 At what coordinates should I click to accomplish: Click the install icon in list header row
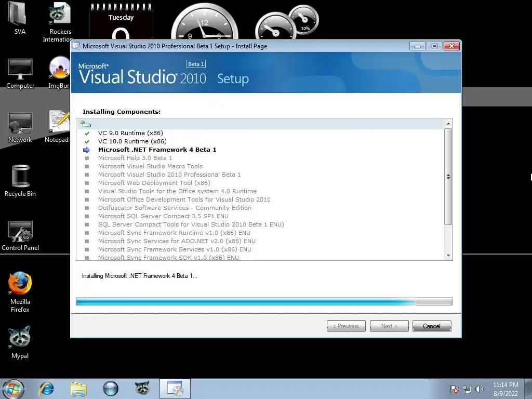[x=86, y=124]
